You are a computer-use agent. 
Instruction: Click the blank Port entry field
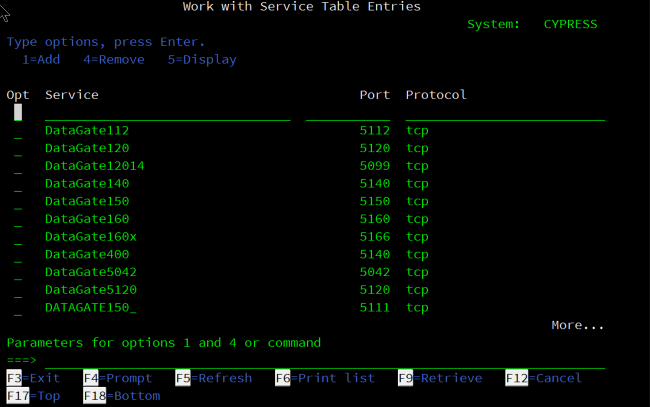point(347,113)
